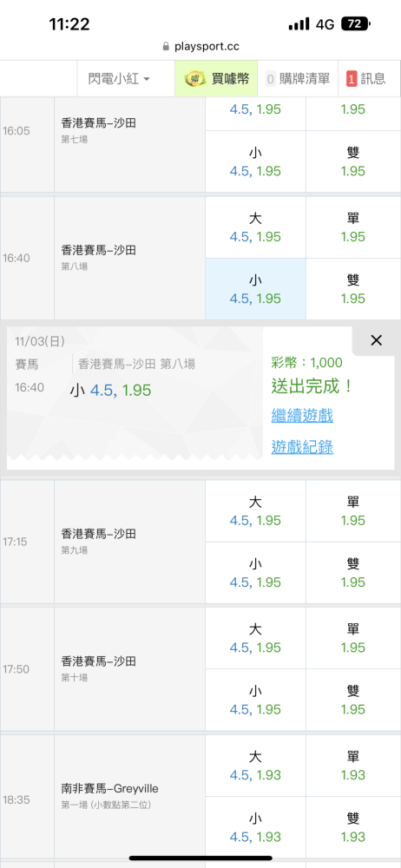Click the 繼續遊戲 link
Image resolution: width=401 pixels, height=868 pixels.
click(x=302, y=415)
